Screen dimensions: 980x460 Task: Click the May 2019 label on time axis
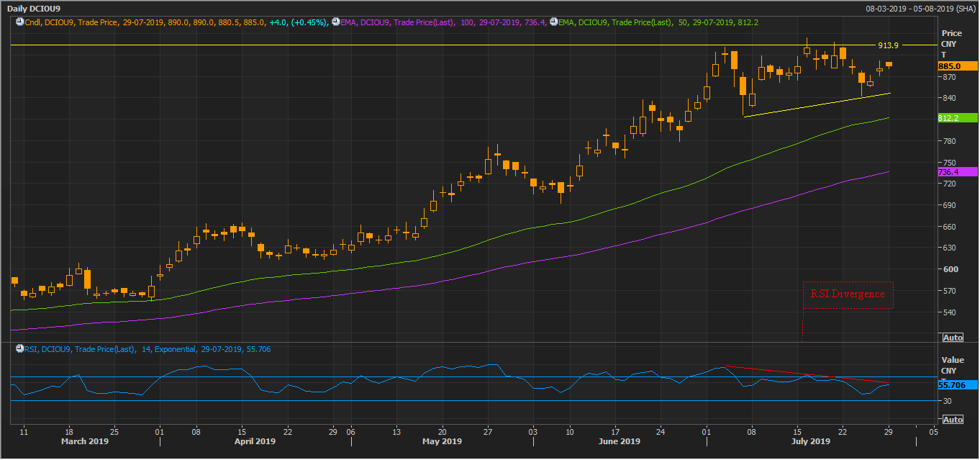tap(442, 441)
